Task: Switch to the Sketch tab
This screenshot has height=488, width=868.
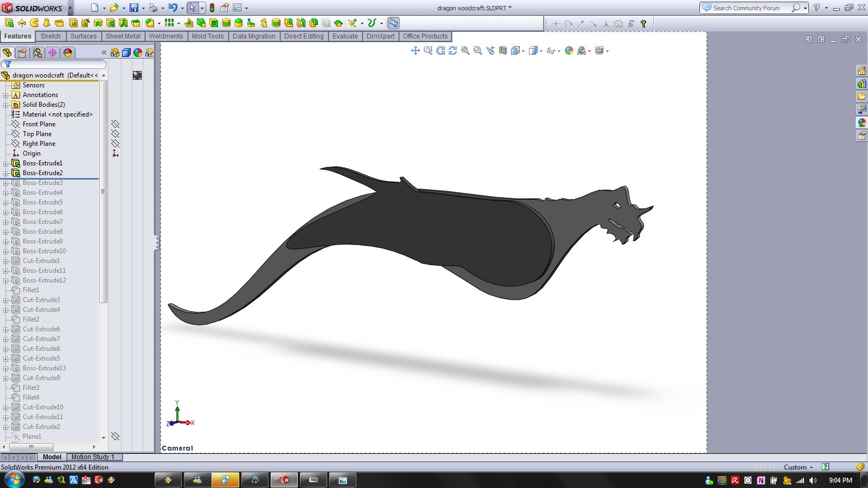Action: 50,36
